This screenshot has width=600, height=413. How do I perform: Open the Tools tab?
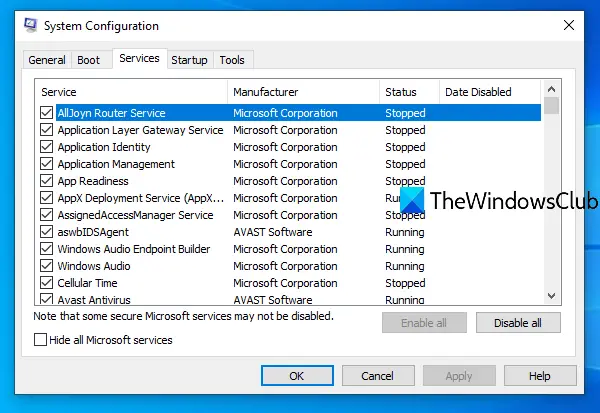click(232, 60)
